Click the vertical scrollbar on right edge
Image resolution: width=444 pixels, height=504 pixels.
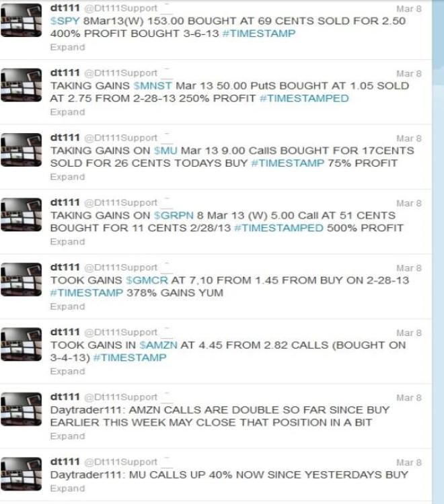coord(438,252)
